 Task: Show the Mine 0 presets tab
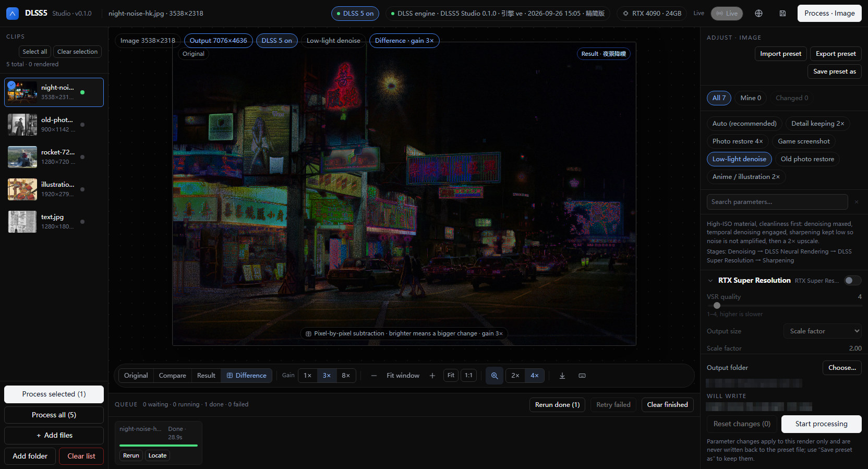coord(751,98)
